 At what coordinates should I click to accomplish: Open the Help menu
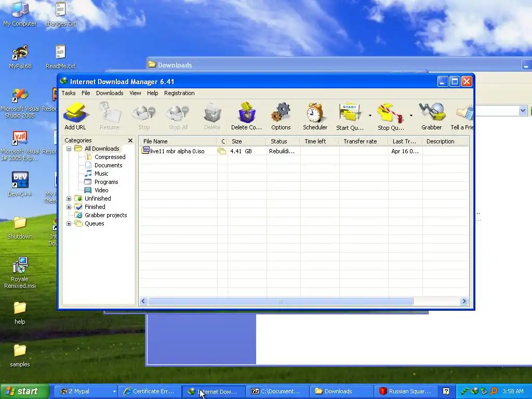(x=152, y=93)
